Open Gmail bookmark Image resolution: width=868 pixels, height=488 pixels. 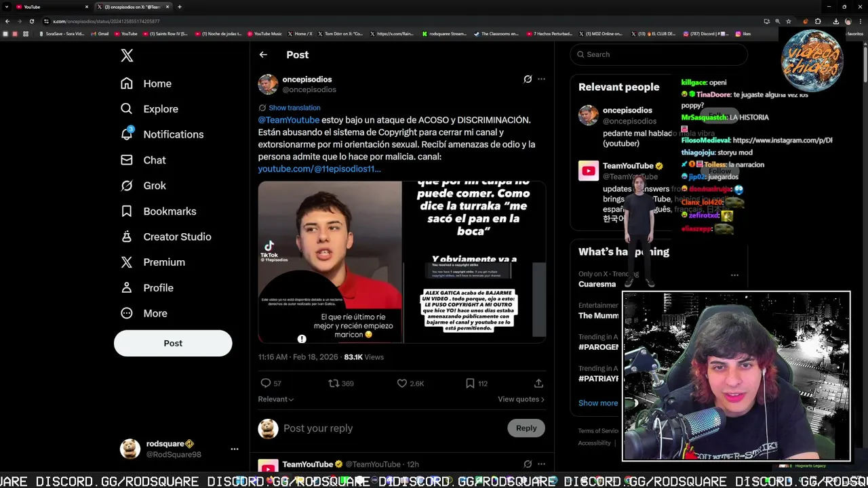coord(100,33)
